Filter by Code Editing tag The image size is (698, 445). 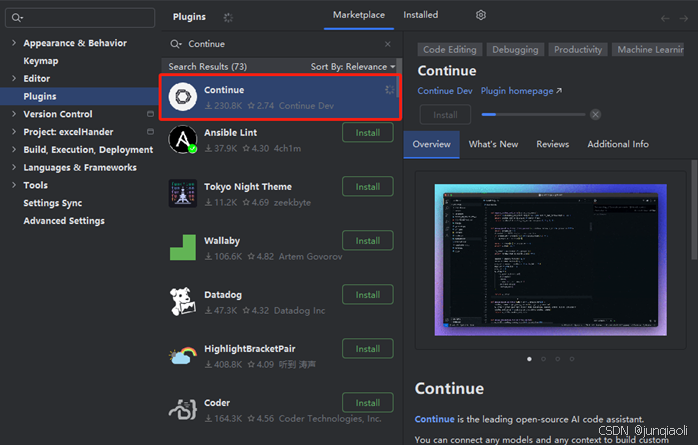[x=450, y=49]
